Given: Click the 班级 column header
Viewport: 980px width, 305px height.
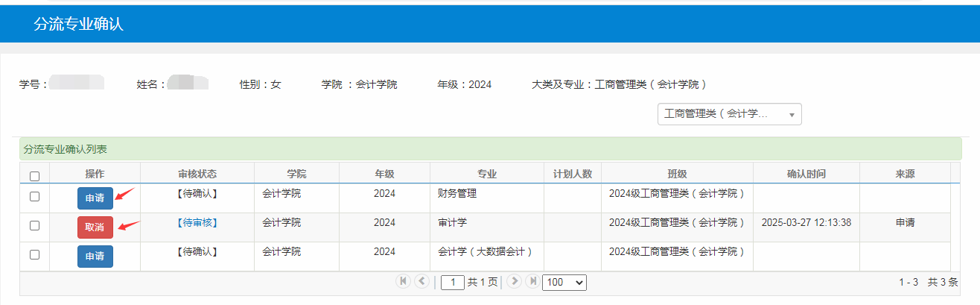Looking at the screenshot, I should (677, 174).
